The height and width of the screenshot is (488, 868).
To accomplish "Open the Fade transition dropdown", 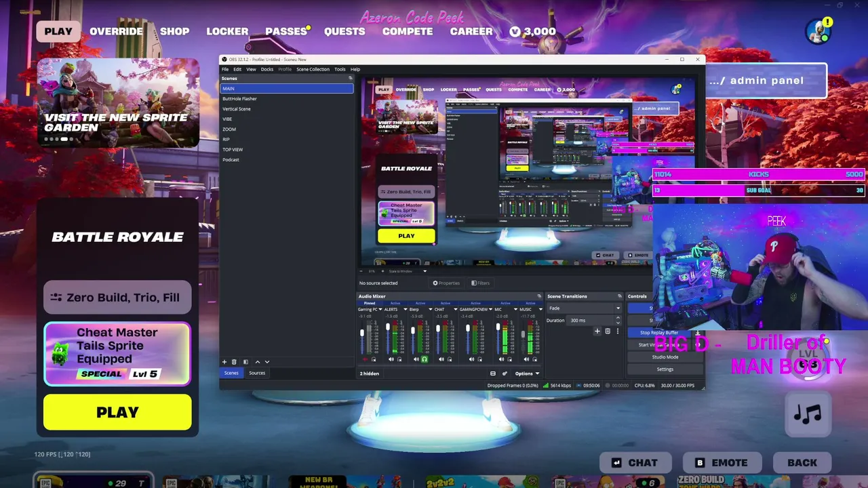I will tap(584, 308).
